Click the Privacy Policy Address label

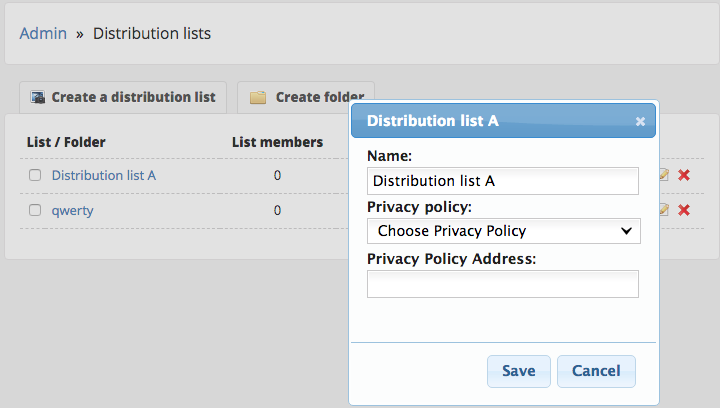coord(451,259)
